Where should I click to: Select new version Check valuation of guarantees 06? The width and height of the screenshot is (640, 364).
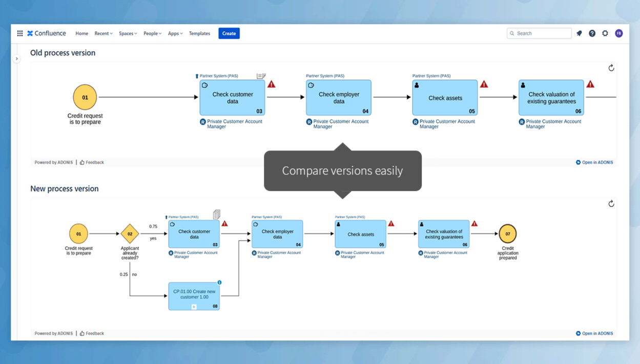(x=444, y=234)
